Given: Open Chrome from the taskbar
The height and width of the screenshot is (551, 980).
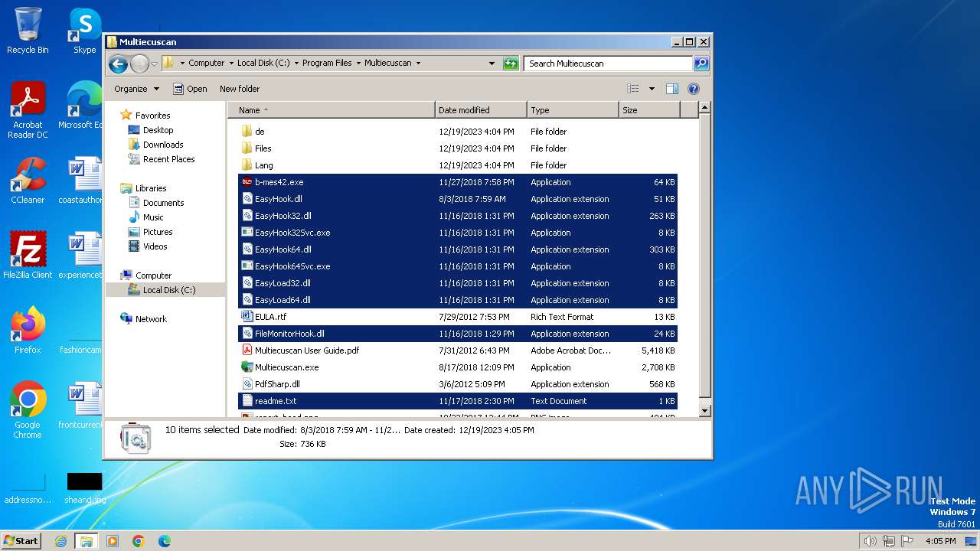Looking at the screenshot, I should 139,541.
